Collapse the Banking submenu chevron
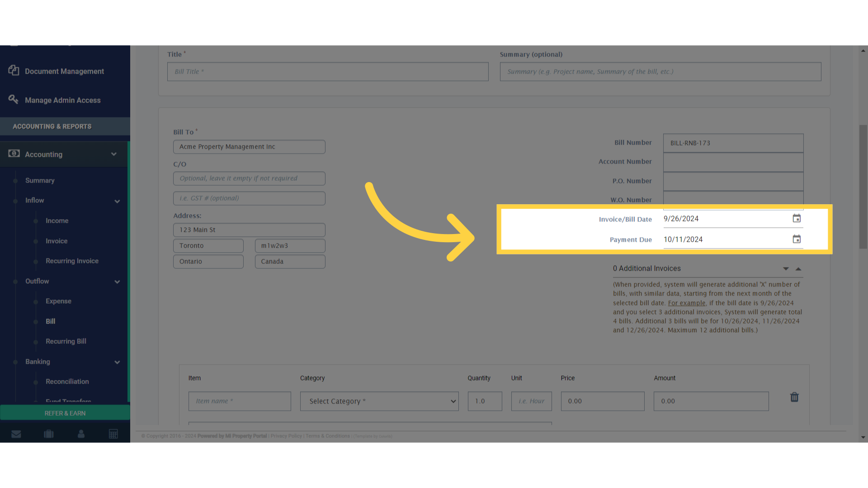The width and height of the screenshot is (868, 488). [x=117, y=362]
